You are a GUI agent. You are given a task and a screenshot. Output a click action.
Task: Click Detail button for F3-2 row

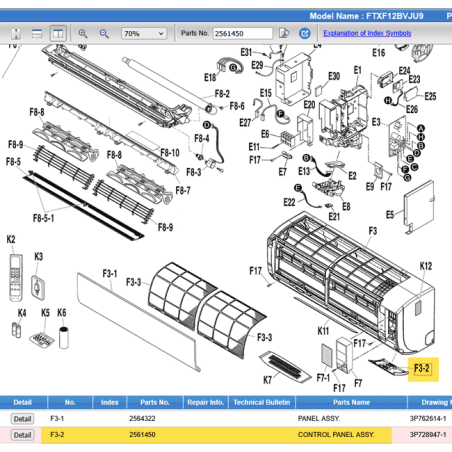tap(22, 435)
